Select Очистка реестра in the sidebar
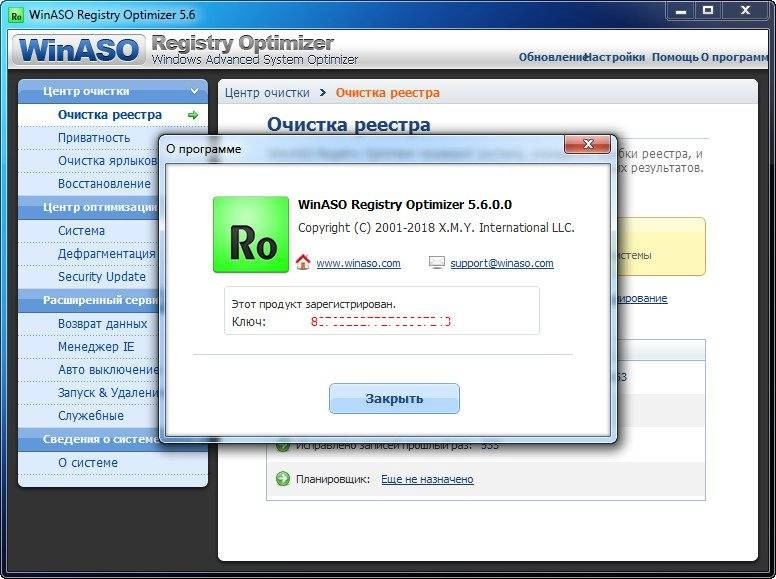 [x=113, y=115]
